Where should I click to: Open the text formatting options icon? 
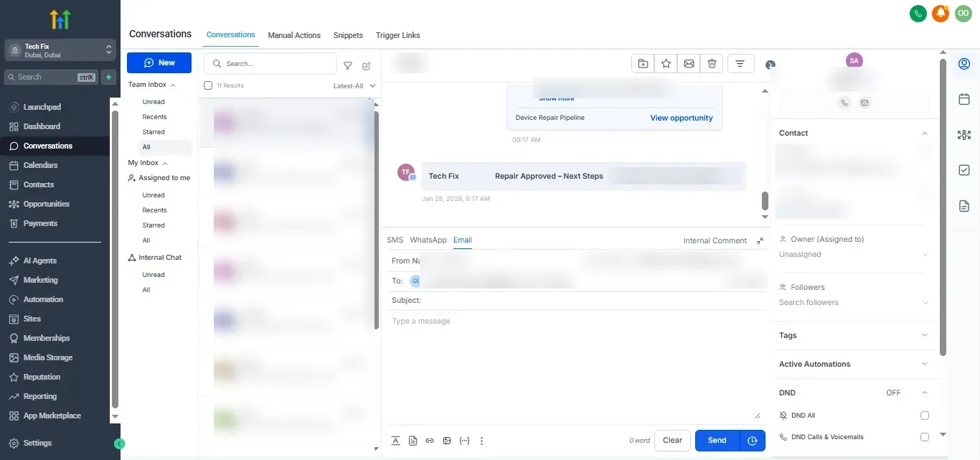click(x=395, y=441)
